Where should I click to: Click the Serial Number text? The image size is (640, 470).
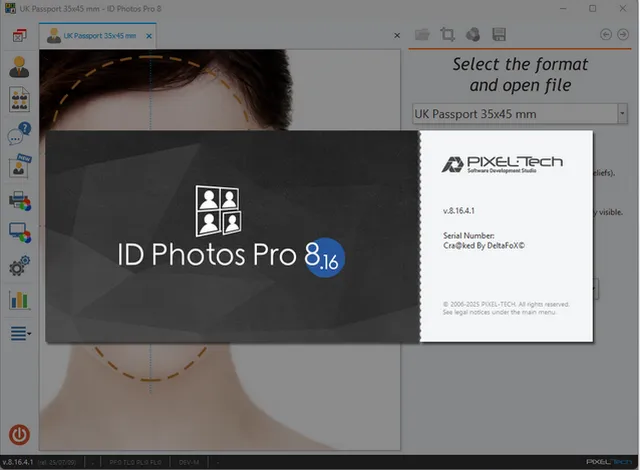pos(469,235)
